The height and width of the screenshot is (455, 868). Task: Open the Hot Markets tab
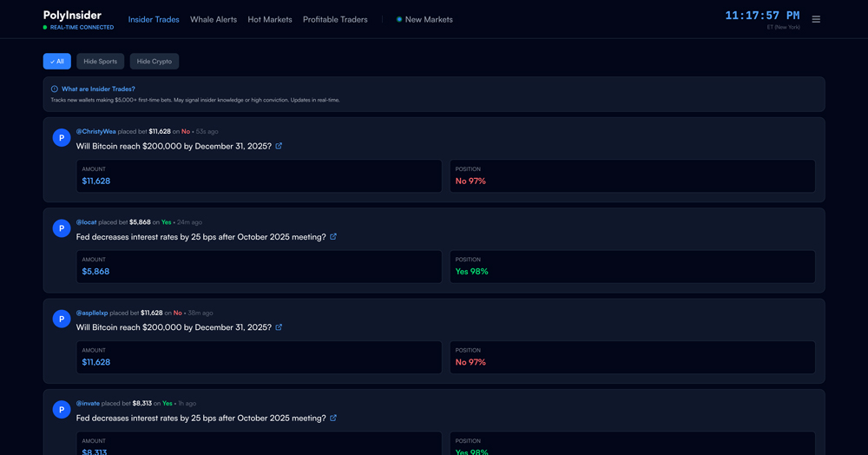coord(270,19)
